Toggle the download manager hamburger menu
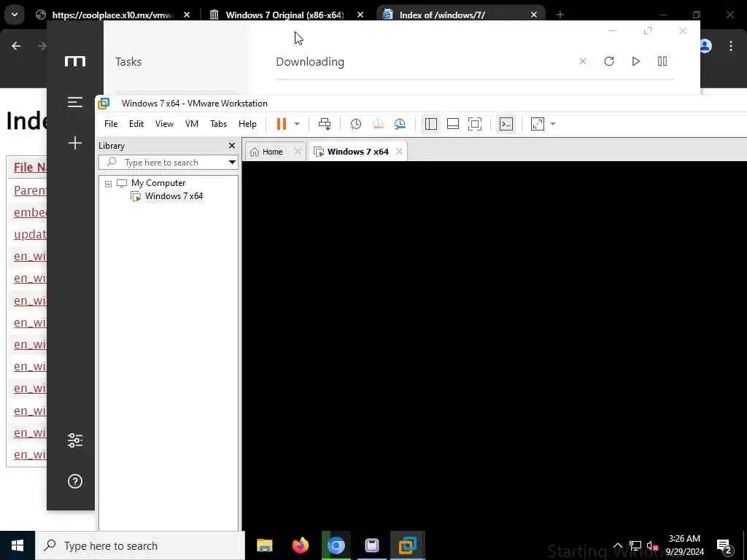Viewport: 747px width, 560px height. pyautogui.click(x=75, y=102)
